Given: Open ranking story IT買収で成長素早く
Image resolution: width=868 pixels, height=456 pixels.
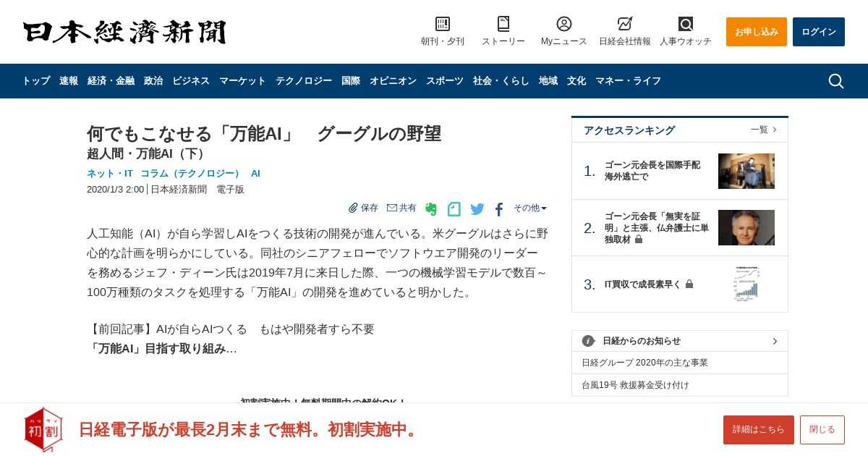Looking at the screenshot, I should point(643,284).
